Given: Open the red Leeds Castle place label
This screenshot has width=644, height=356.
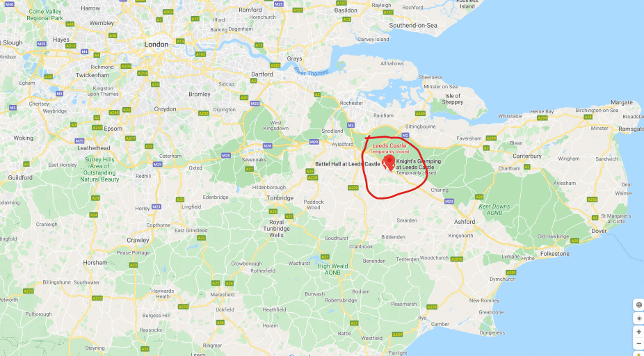Looking at the screenshot, I should (389, 146).
